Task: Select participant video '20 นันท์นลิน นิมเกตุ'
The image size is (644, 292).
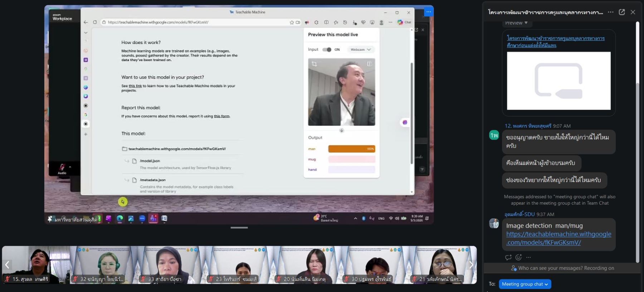Action: (x=307, y=265)
